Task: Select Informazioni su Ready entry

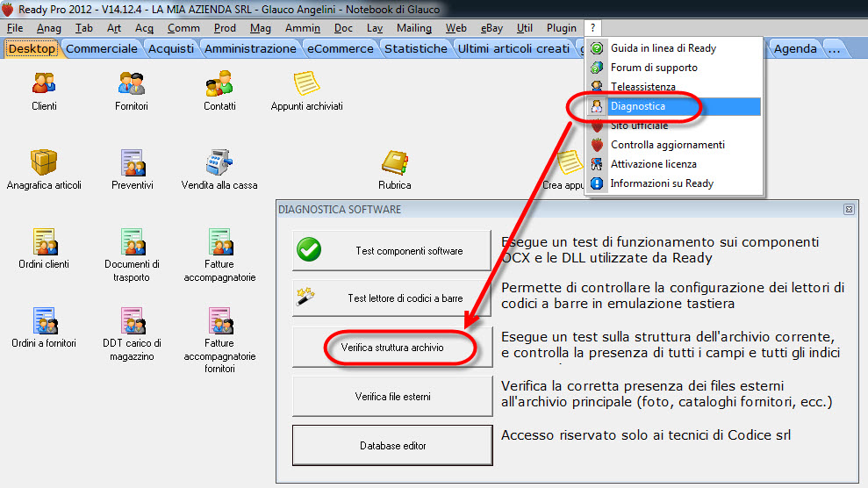Action: 674,183
